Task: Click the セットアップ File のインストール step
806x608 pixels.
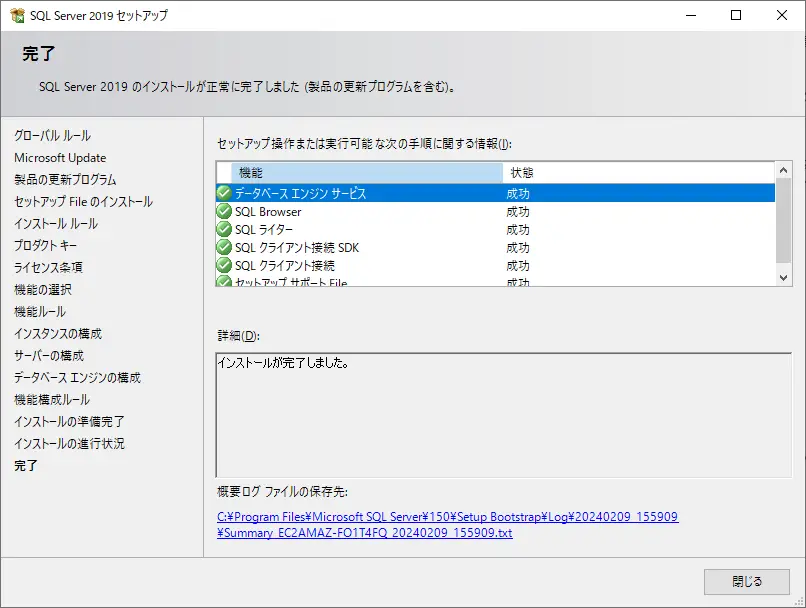Action: [83, 201]
